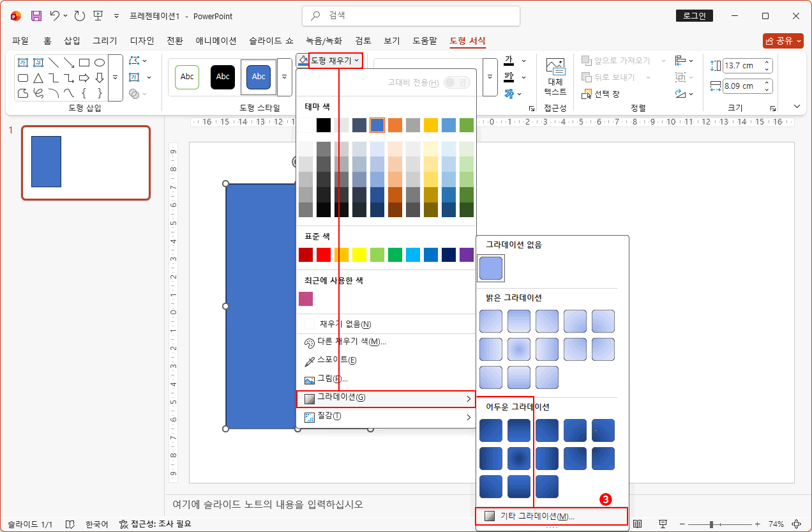Select the oval shape tool
812x532 pixels.
click(100, 63)
